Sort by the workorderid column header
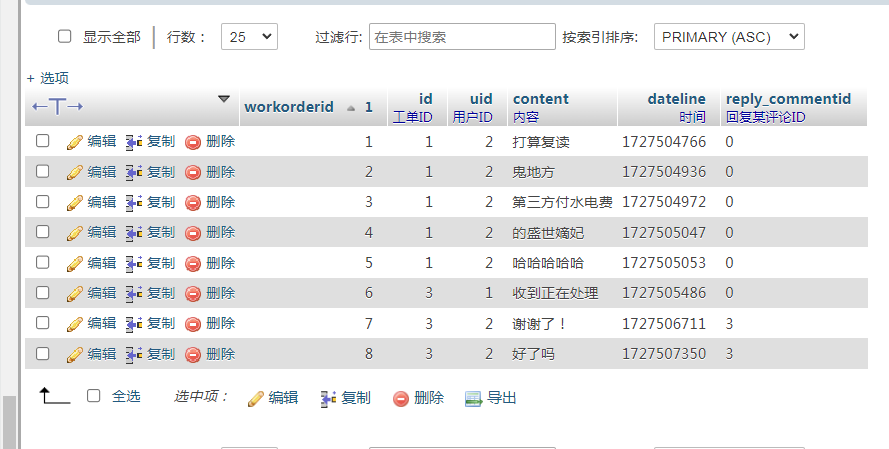This screenshot has height=449, width=889. [288, 107]
